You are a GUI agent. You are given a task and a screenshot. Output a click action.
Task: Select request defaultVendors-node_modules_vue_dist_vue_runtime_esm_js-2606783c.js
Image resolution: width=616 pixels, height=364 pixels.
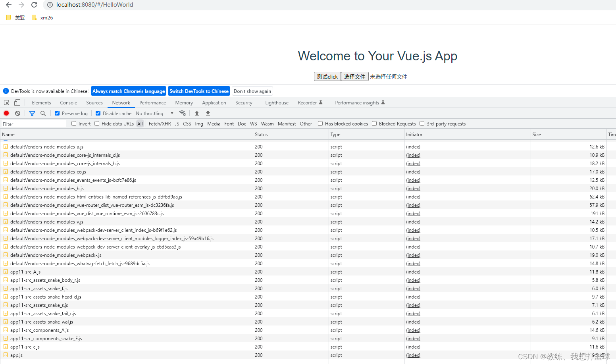(x=87, y=213)
